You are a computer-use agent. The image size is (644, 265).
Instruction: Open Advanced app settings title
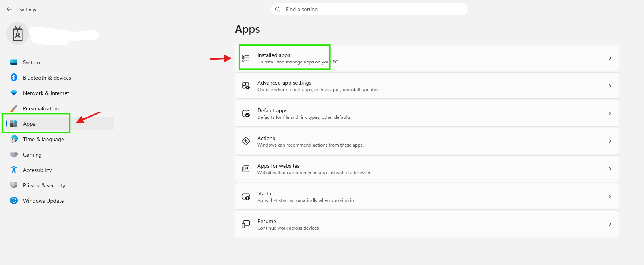[284, 83]
